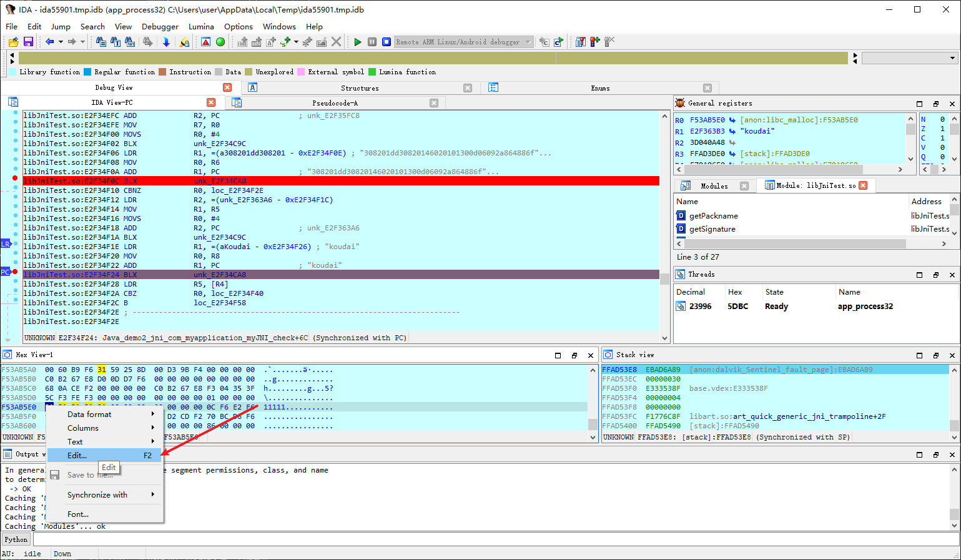
Task: Open the dropdown beside the structure S icon
Action: pos(296,42)
